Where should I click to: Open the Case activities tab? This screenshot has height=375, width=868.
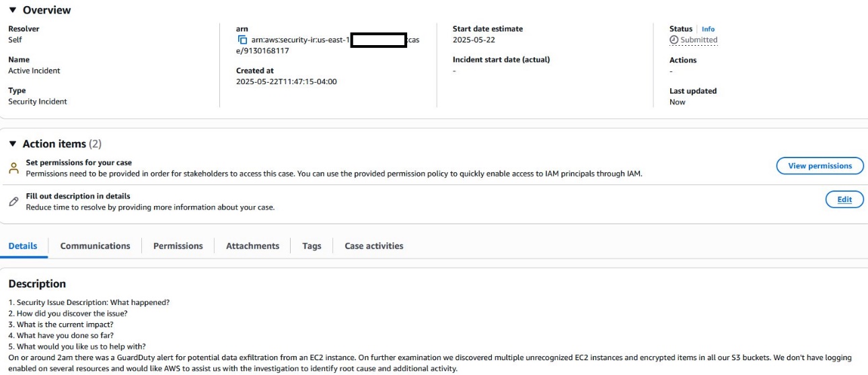[x=374, y=246]
